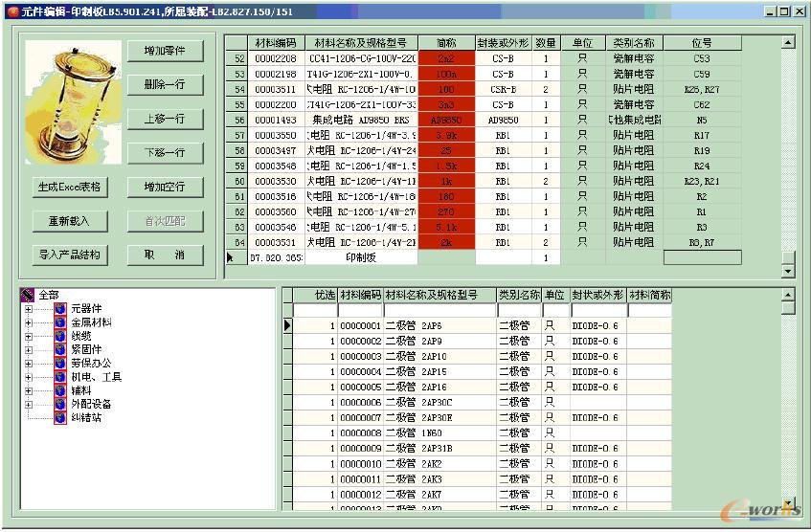Expand the 外配设备 tree node
The height and width of the screenshot is (532, 811).
(29, 404)
